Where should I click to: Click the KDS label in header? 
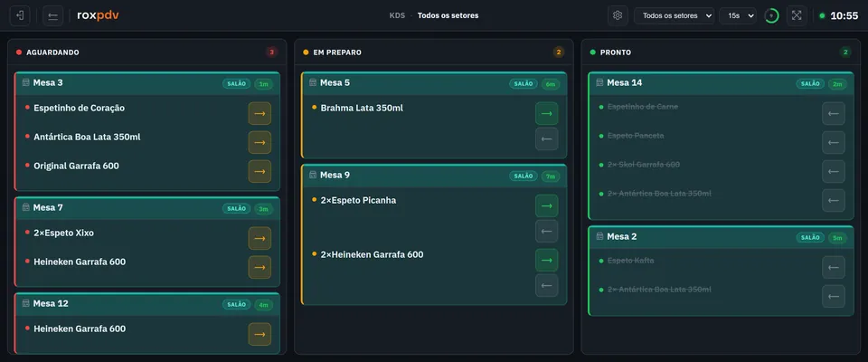[397, 15]
